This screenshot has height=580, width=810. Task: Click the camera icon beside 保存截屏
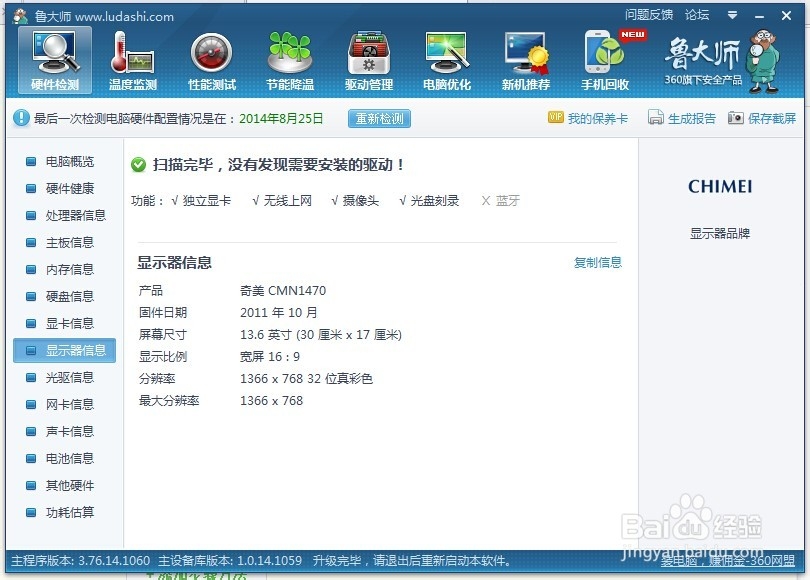(x=735, y=117)
